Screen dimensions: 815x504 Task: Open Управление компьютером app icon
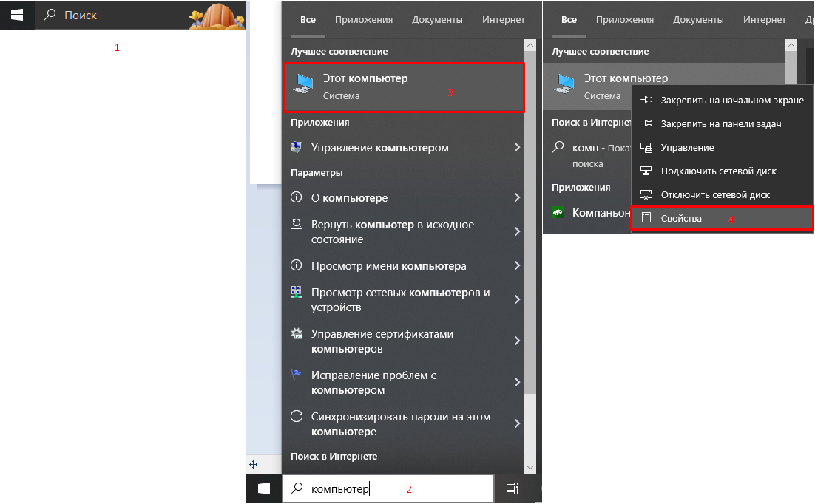[x=297, y=148]
